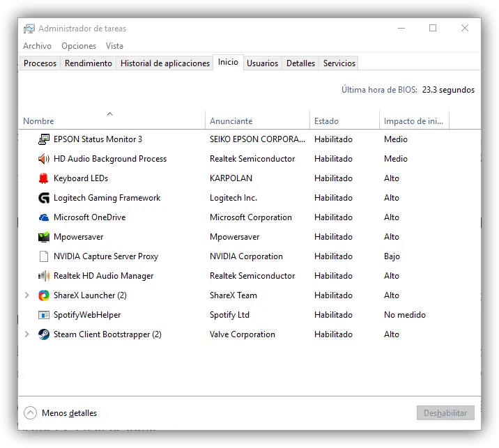The height and width of the screenshot is (448, 499).
Task: Open the Vista menu
Action: click(x=114, y=46)
